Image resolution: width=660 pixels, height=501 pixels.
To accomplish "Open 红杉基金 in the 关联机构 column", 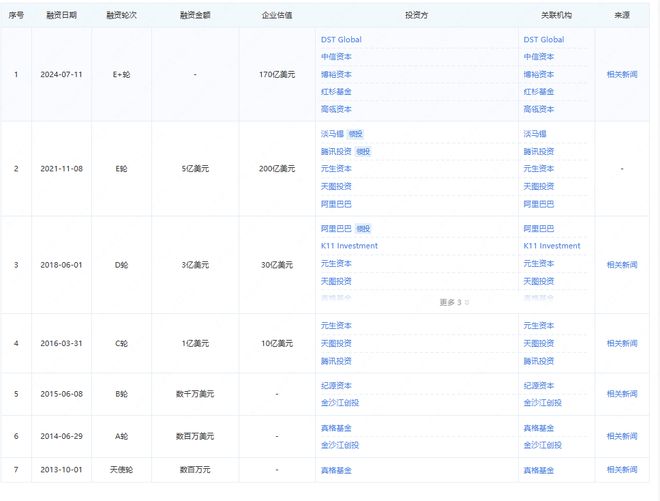I will (x=538, y=92).
